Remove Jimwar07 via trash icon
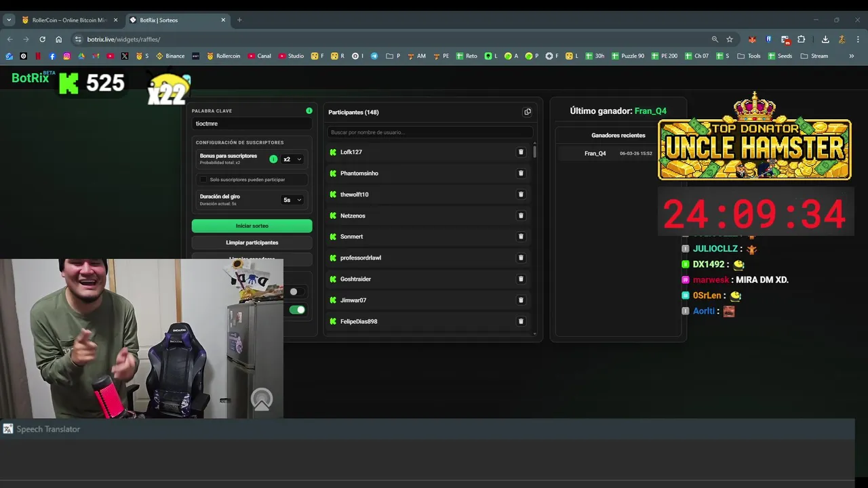This screenshot has width=868, height=488. tap(521, 300)
